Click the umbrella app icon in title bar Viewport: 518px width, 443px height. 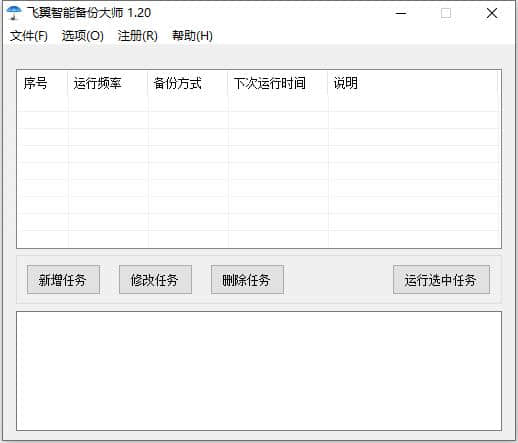[x=14, y=13]
